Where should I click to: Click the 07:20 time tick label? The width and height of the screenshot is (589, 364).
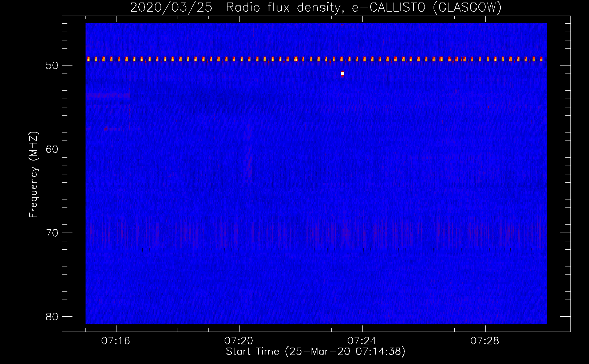pyautogui.click(x=239, y=341)
